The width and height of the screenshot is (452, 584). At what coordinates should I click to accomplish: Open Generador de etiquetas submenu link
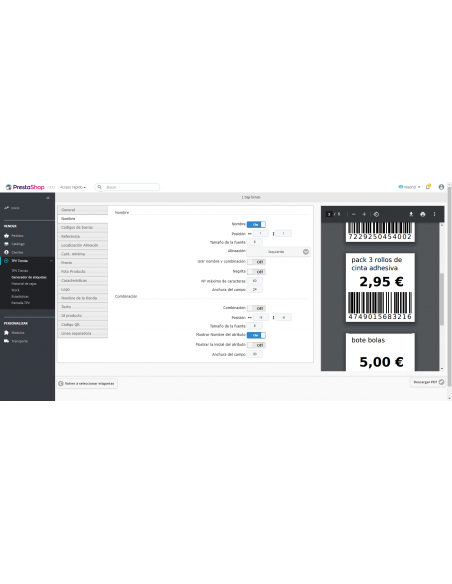point(29,277)
